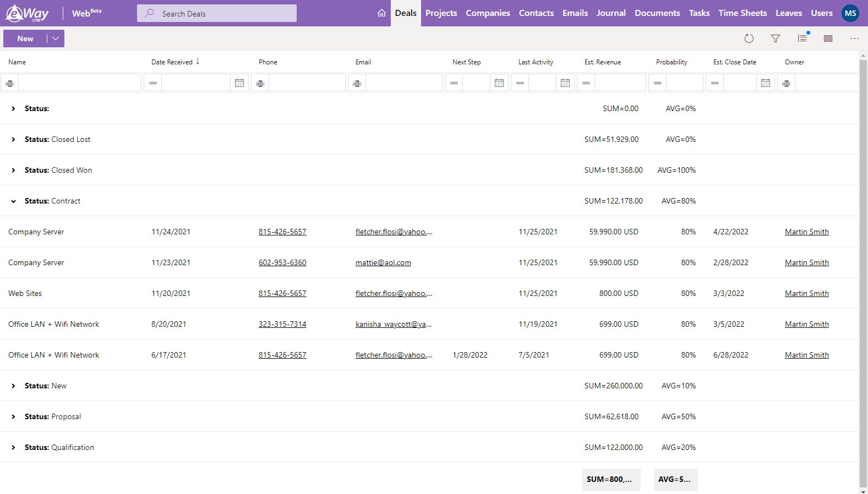Open Martin Smith owner for 11/24/2021 deal
The image size is (868, 494).
pyautogui.click(x=807, y=232)
